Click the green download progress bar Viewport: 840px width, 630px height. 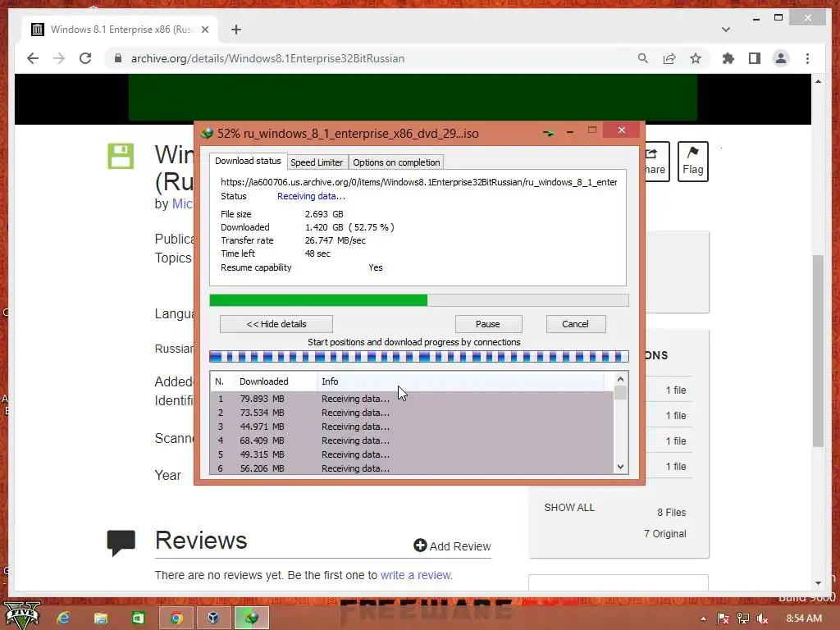(x=419, y=300)
